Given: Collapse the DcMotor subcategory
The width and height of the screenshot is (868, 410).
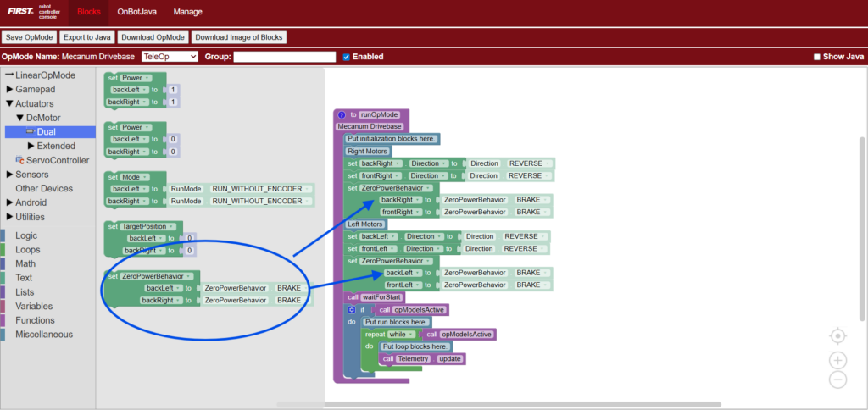Looking at the screenshot, I should point(20,118).
